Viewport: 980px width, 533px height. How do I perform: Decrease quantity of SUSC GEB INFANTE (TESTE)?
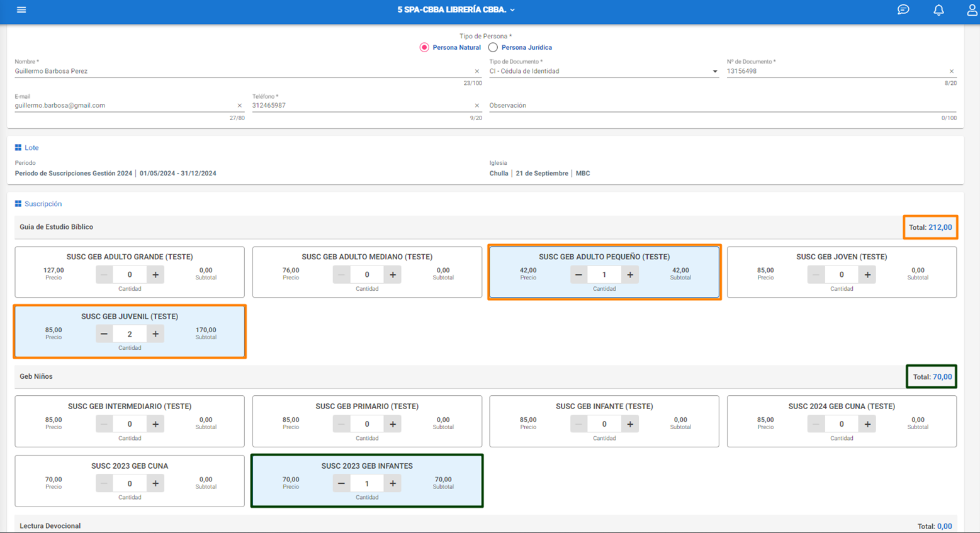click(578, 424)
